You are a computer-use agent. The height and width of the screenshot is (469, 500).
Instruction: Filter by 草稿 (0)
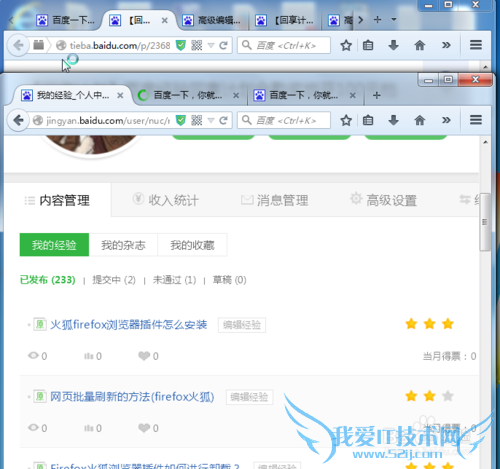tap(230, 280)
